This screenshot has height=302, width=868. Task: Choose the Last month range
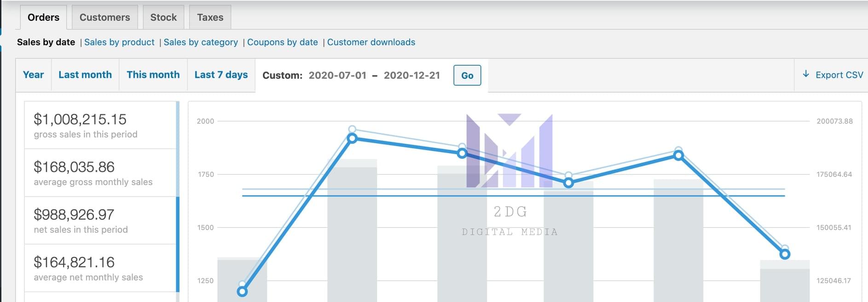tap(85, 75)
